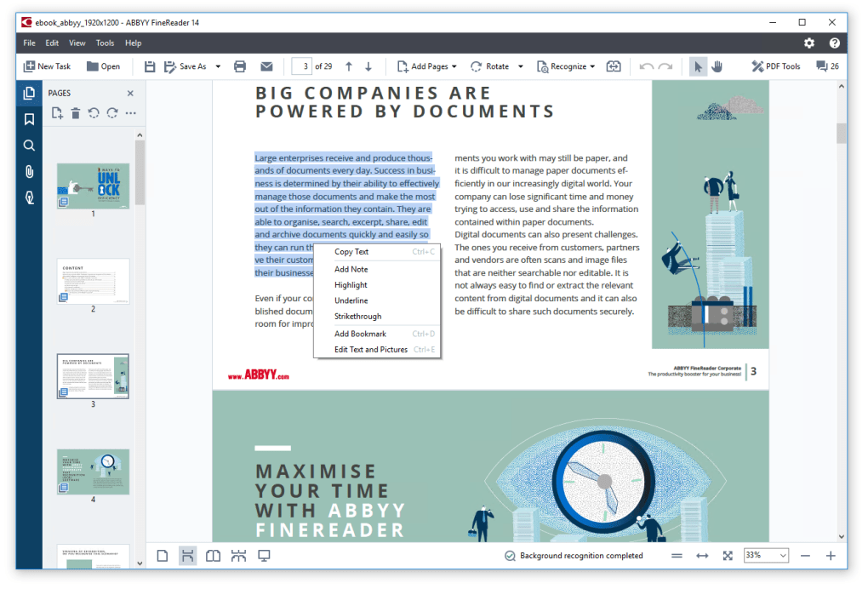The image size is (868, 589).
Task: Open help with the question mark icon
Action: (835, 43)
